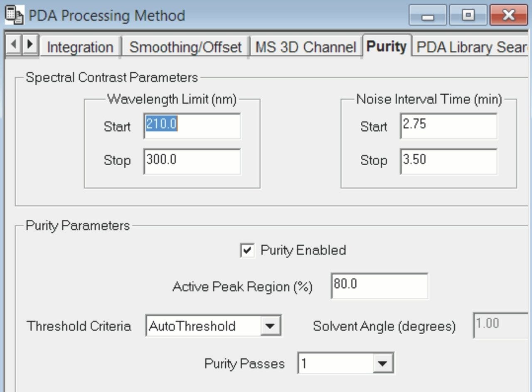The height and width of the screenshot is (392, 532).
Task: Disable the Purity Enabled checkbox
Action: pyautogui.click(x=247, y=250)
